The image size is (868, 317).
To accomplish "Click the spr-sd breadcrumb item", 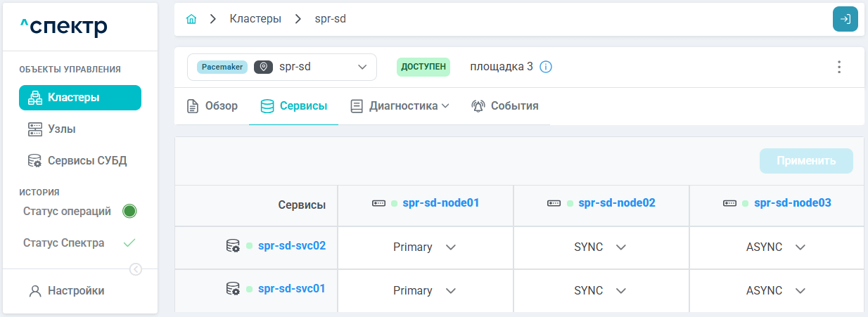I will click(x=330, y=19).
